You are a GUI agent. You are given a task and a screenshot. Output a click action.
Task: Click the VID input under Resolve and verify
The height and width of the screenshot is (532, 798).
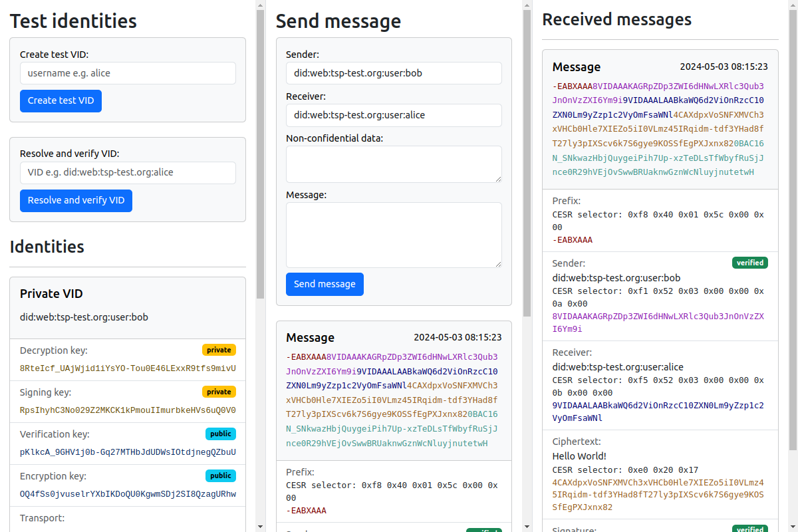coord(128,172)
